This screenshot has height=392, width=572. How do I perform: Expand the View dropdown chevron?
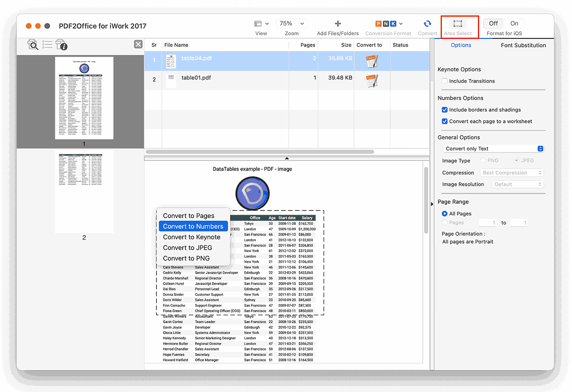267,24
